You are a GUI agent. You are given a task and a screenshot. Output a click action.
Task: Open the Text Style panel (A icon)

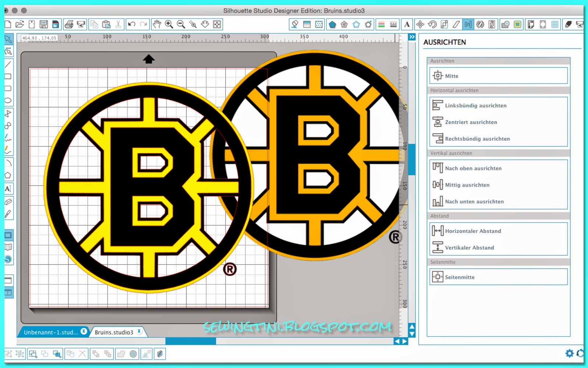pyautogui.click(x=407, y=25)
